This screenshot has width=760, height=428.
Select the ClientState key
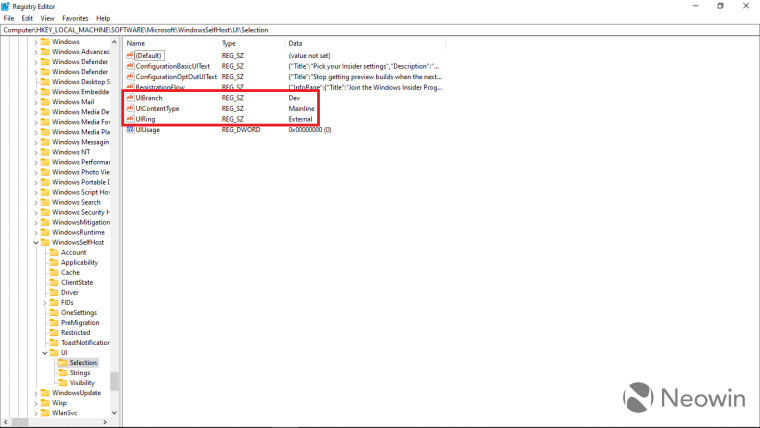(77, 282)
